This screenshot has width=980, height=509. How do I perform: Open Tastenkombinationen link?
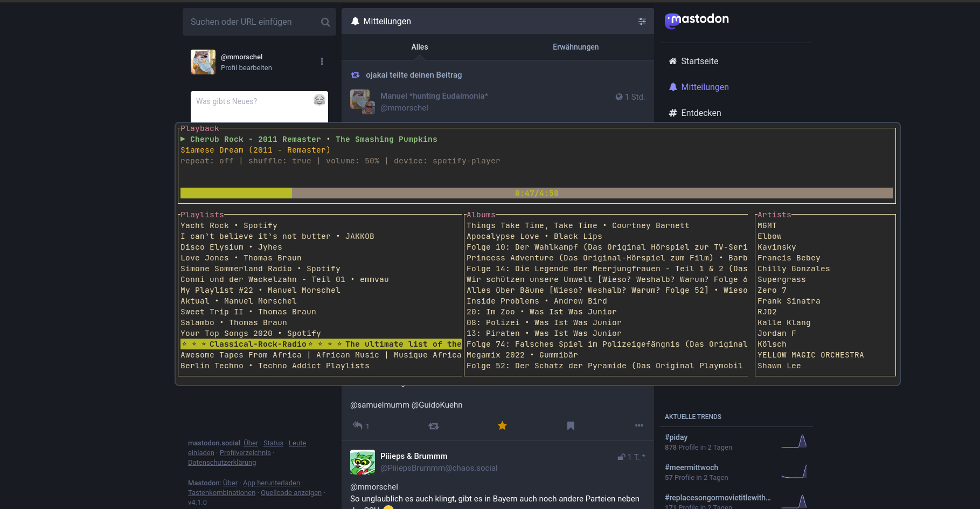(x=221, y=493)
